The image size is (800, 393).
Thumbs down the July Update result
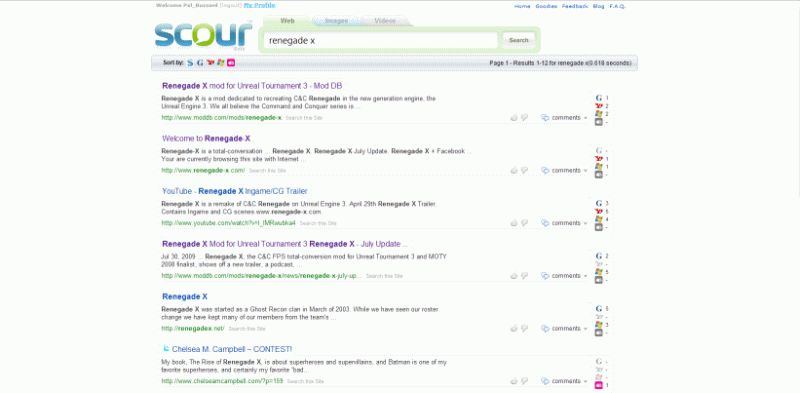click(524, 276)
